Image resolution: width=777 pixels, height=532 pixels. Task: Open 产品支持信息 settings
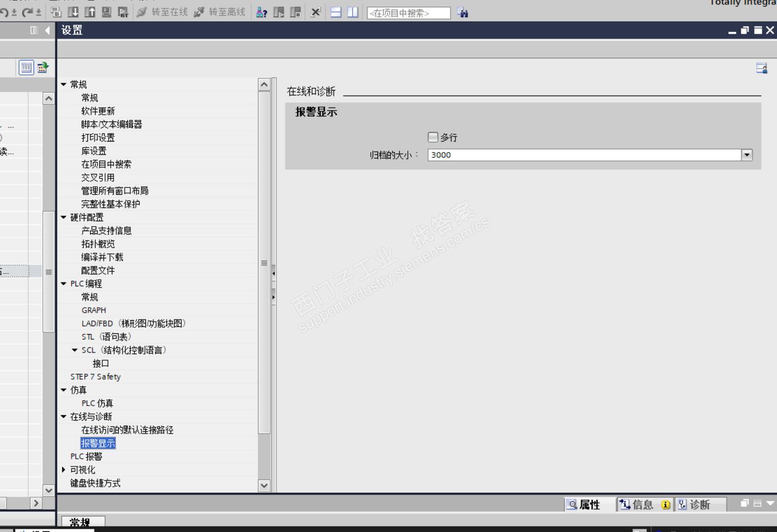[x=106, y=230]
